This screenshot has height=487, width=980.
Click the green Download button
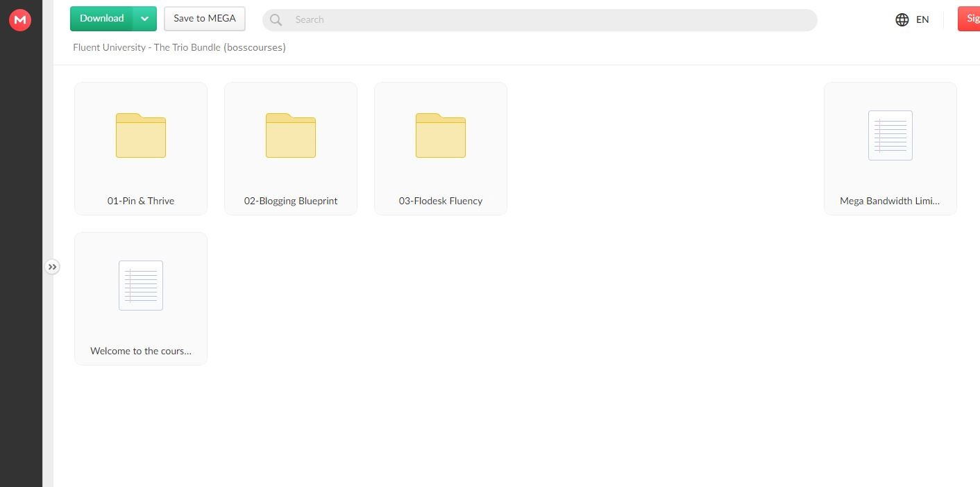[x=101, y=19]
